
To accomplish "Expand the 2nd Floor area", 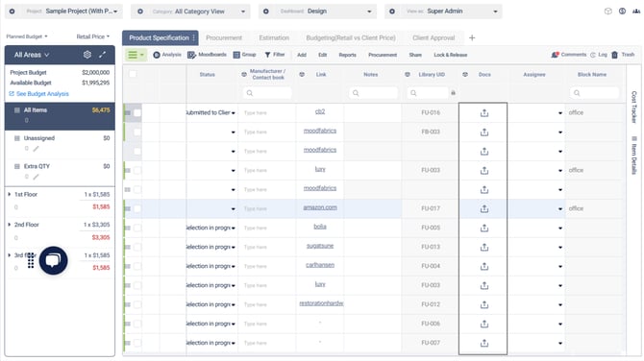I will click(9, 225).
